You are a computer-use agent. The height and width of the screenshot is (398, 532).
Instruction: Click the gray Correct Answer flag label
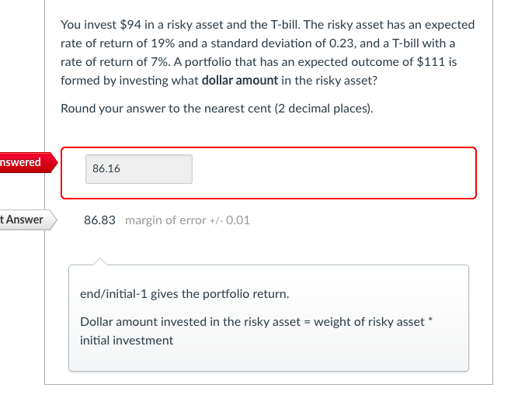click(x=23, y=220)
